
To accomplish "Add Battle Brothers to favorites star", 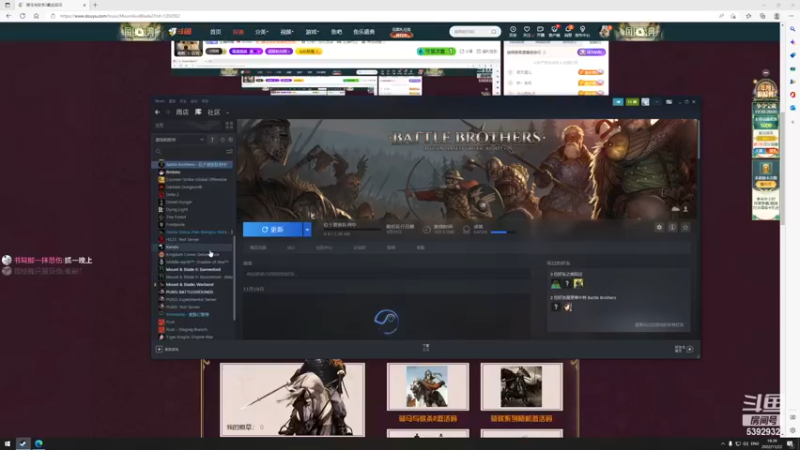I will (x=686, y=228).
